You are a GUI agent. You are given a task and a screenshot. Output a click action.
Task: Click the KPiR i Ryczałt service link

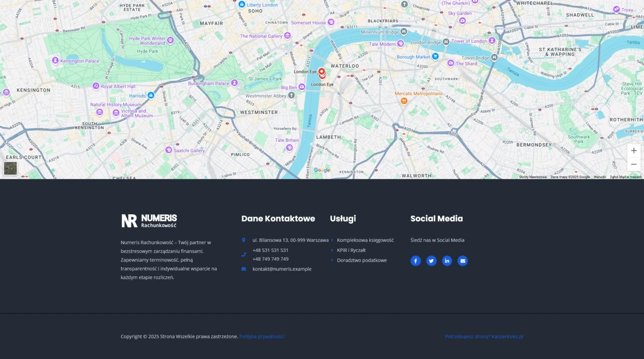[x=351, y=250]
